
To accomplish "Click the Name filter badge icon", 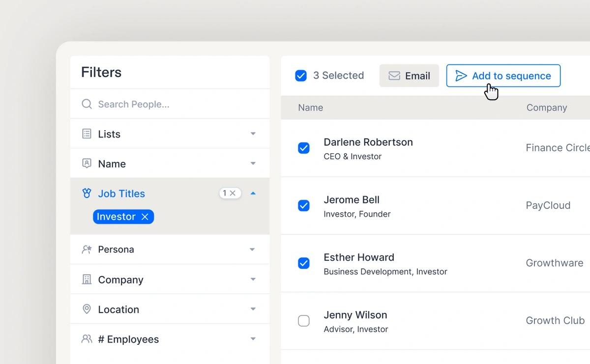I will point(87,163).
